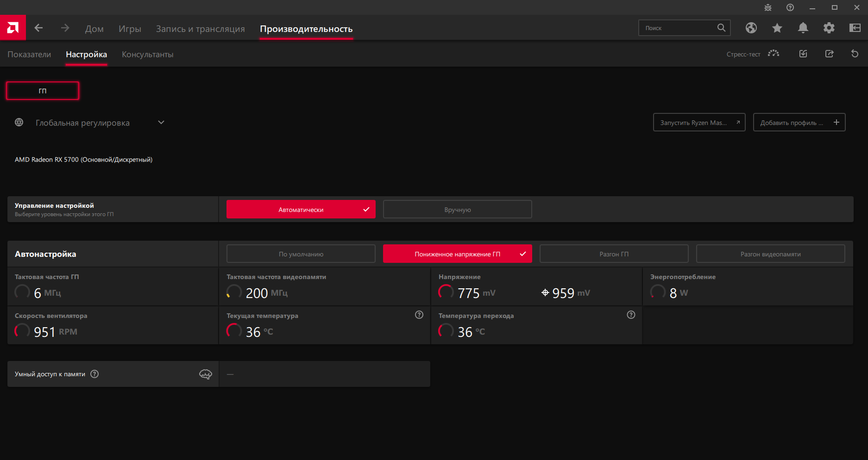This screenshot has height=460, width=868.
Task: Maximize the AMD Software window
Action: tap(835, 7)
